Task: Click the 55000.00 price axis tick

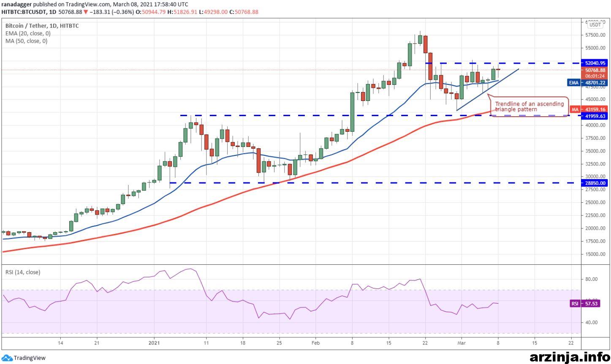Action: 595,48
